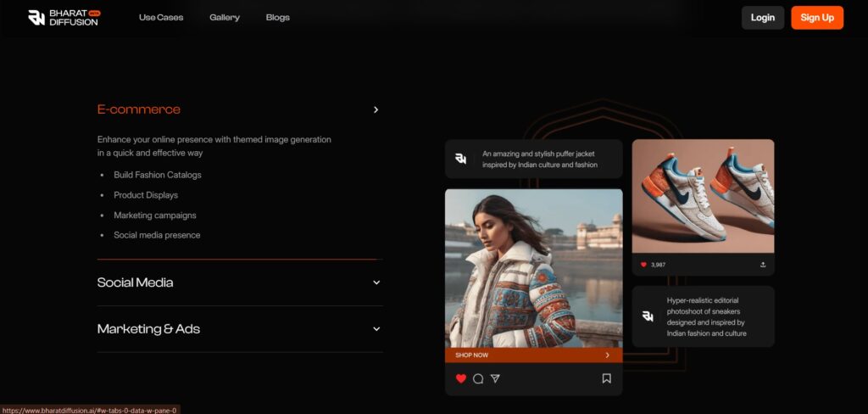Viewport: 868px width, 414px height.
Task: Open the Use Cases menu item
Action: pos(161,17)
